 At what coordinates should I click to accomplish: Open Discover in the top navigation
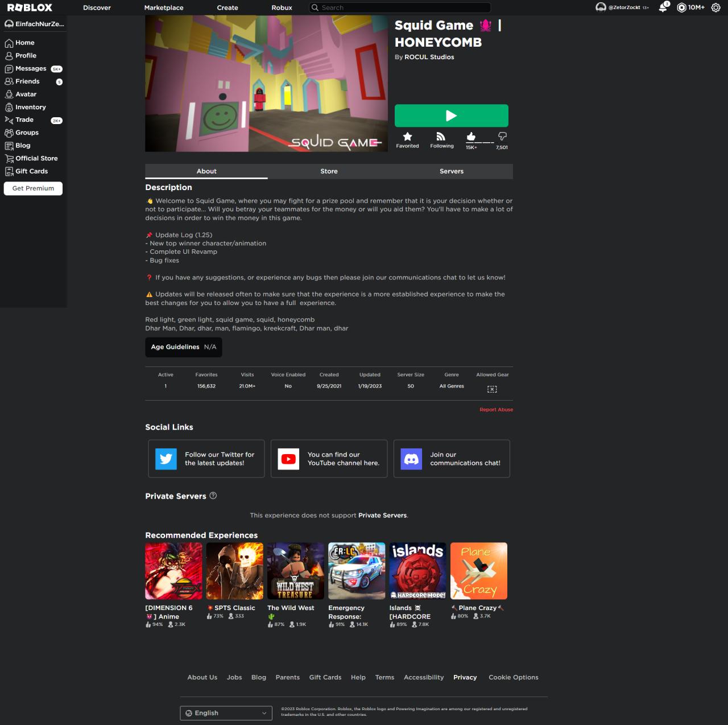[97, 7]
